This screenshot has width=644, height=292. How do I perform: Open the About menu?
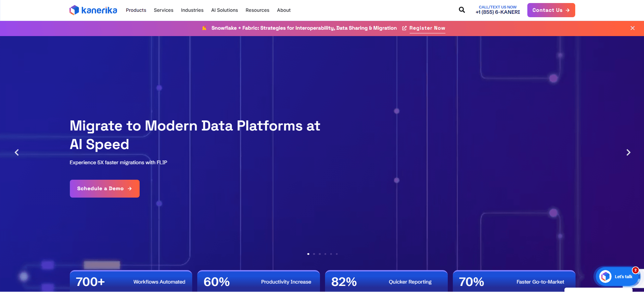click(x=284, y=10)
